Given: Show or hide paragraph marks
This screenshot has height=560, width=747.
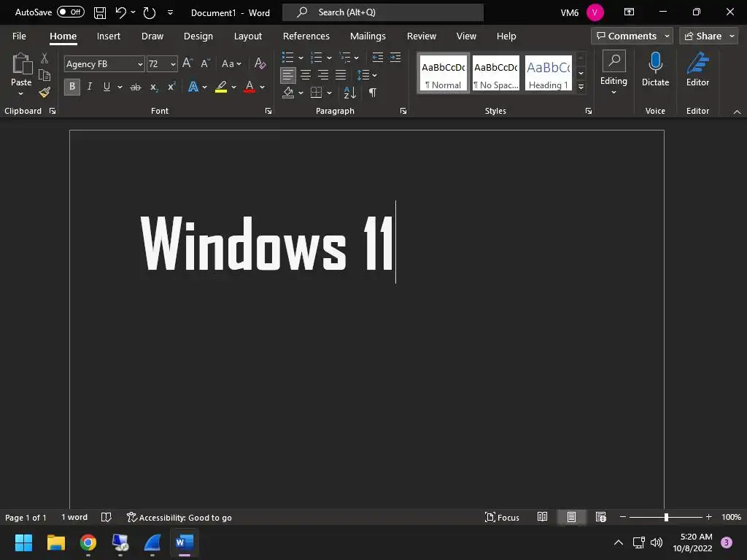Looking at the screenshot, I should coord(373,93).
